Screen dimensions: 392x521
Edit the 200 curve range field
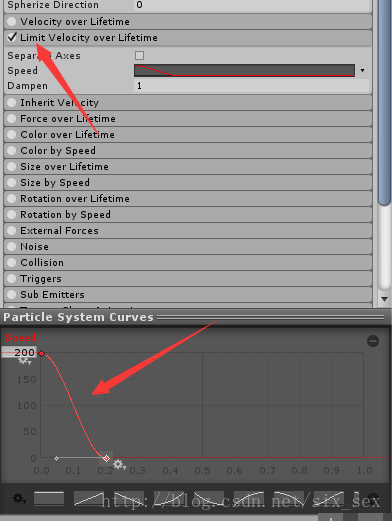(x=19, y=352)
